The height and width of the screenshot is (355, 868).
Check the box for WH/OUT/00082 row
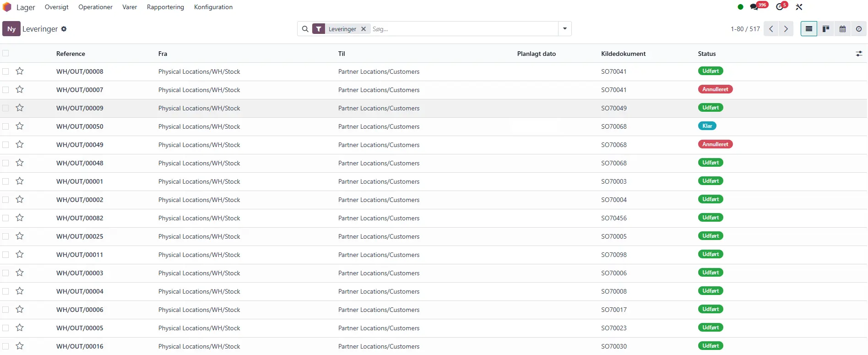pyautogui.click(x=5, y=218)
